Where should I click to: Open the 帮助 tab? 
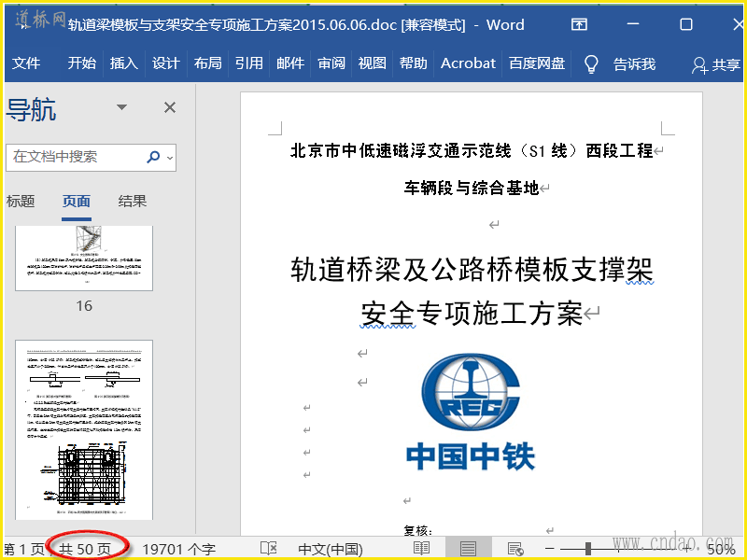(x=413, y=63)
